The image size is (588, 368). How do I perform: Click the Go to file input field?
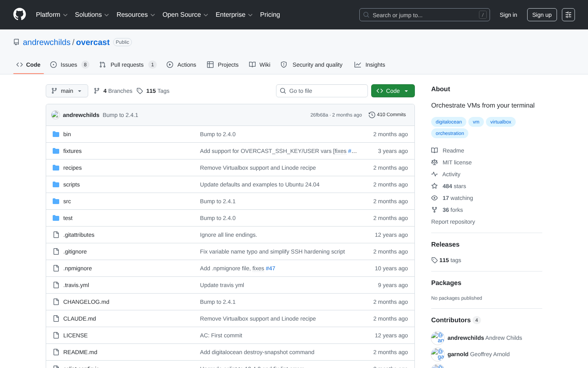pos(322,91)
